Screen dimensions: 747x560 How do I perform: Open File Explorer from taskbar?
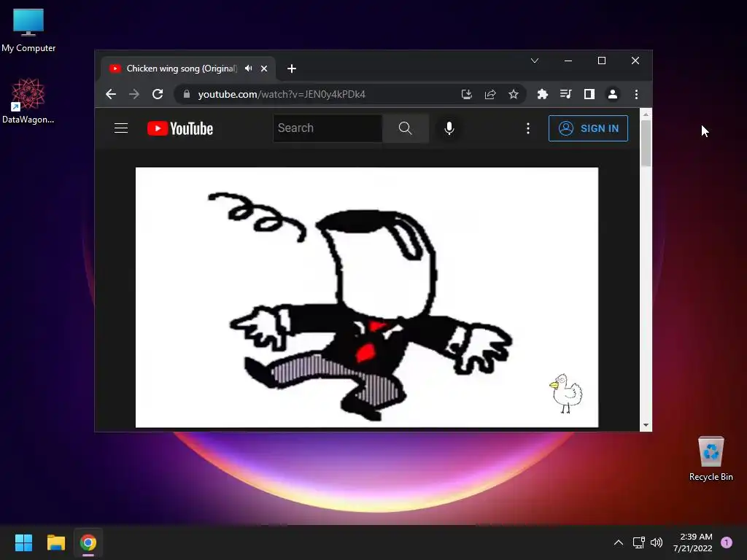click(55, 542)
